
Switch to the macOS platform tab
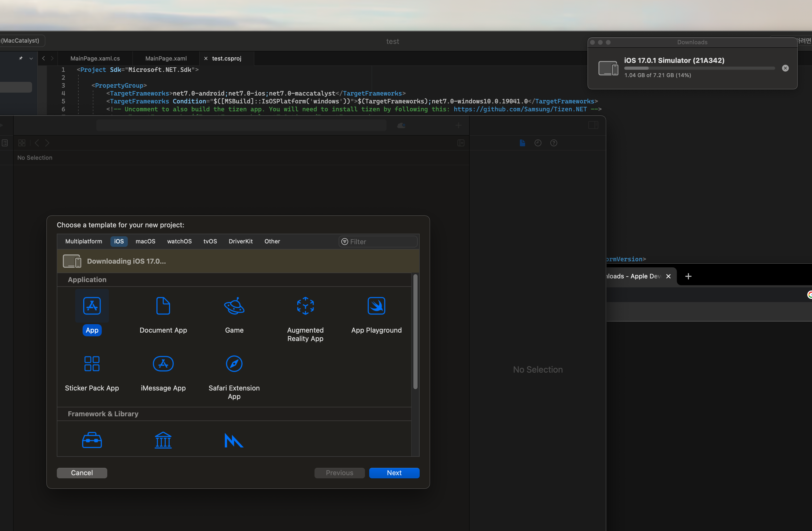pos(145,242)
